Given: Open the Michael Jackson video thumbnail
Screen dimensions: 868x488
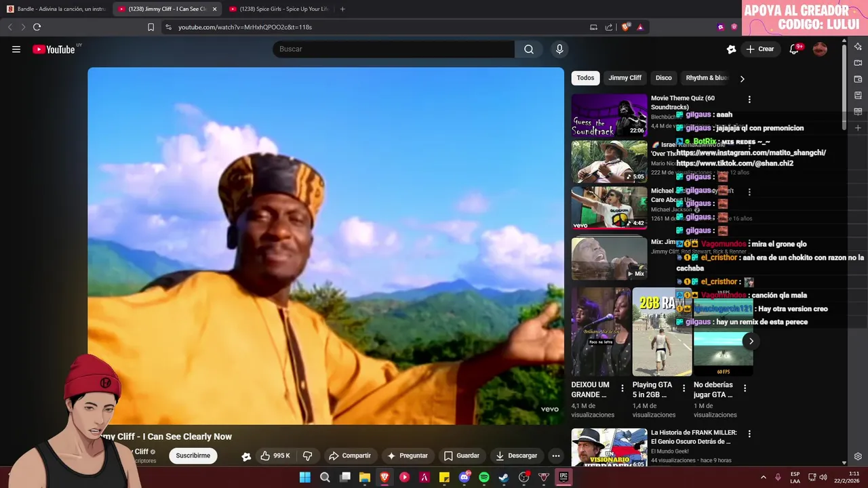Looking at the screenshot, I should 609,207.
